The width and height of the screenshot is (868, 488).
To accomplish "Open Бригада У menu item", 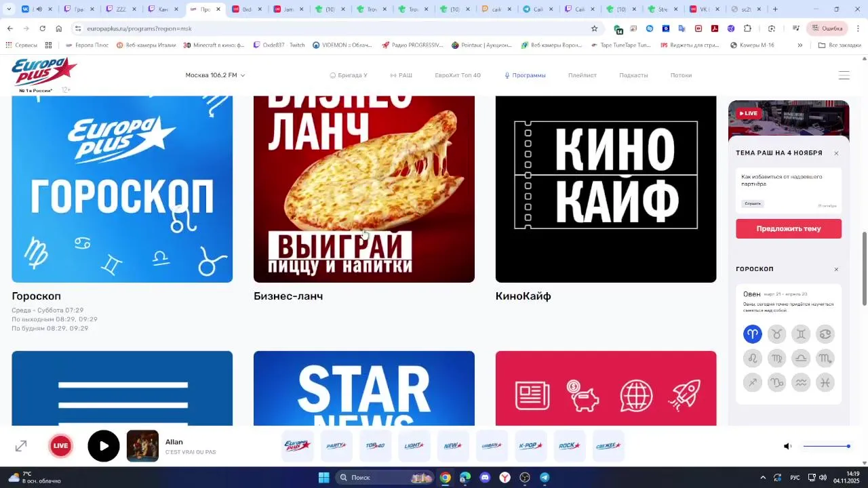I will pyautogui.click(x=349, y=75).
